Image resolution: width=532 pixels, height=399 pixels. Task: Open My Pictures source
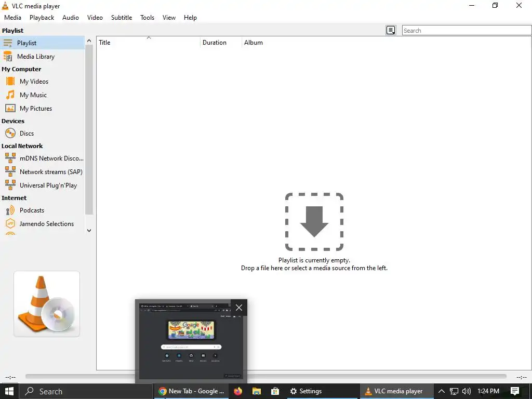click(36, 109)
